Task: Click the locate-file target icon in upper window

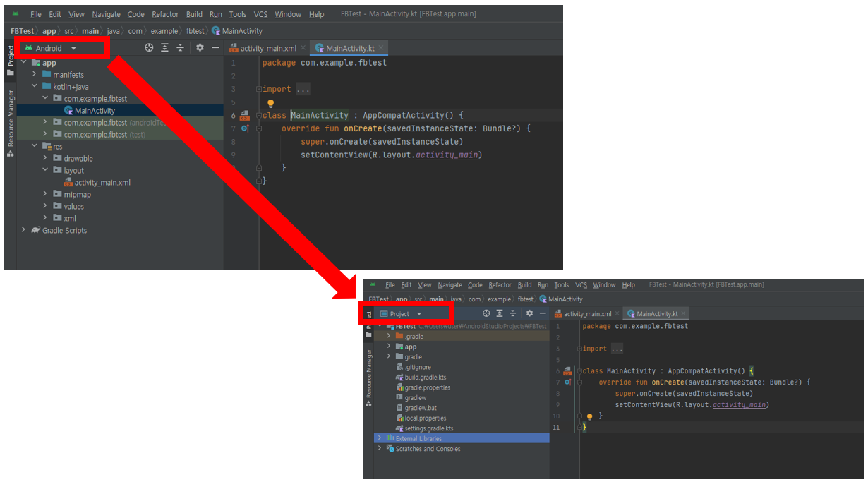Action: click(149, 48)
